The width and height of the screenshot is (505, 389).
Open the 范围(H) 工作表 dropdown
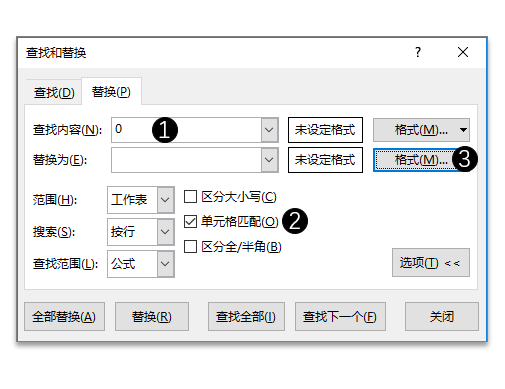point(165,200)
